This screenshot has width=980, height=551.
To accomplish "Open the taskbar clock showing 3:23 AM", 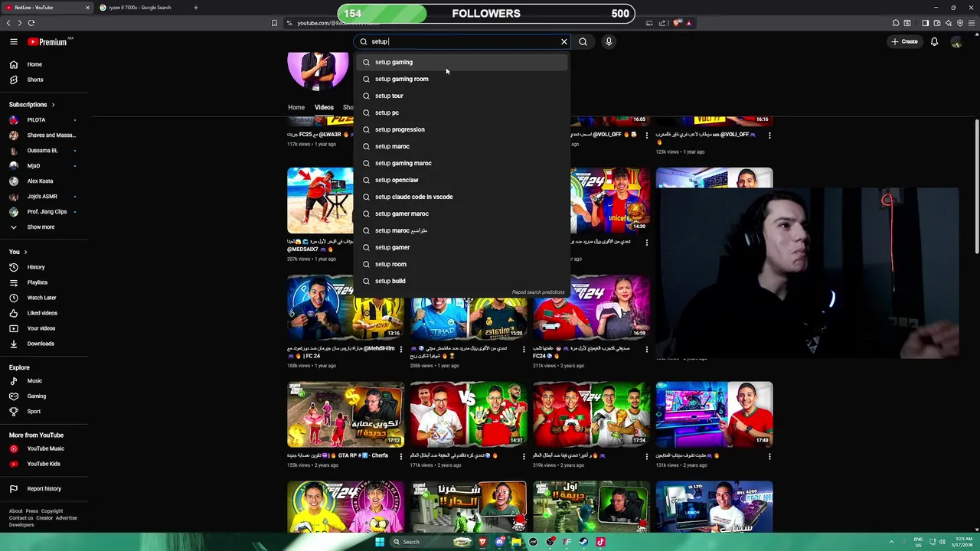I will coord(963,542).
